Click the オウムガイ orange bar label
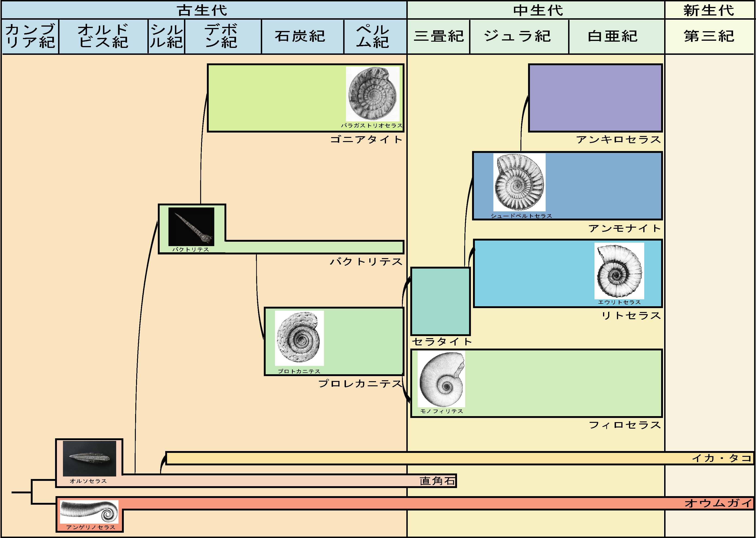Image resolution: width=756 pixels, height=538 pixels. coord(718,503)
